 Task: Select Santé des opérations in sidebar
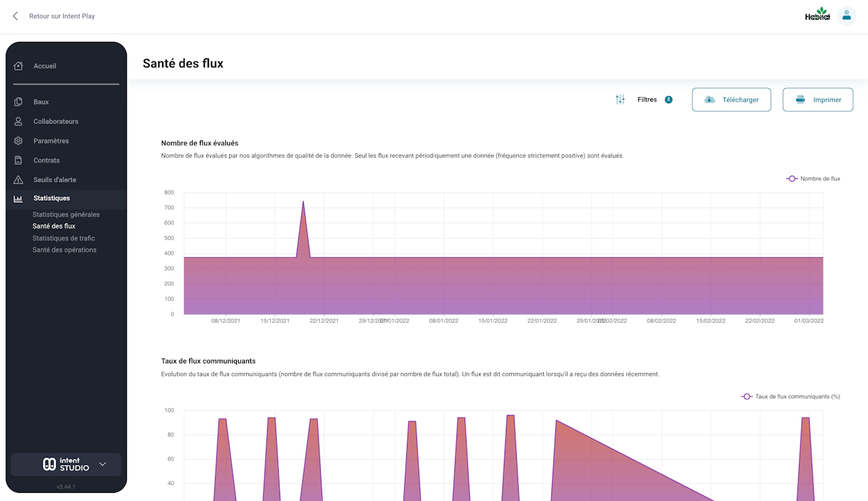pyautogui.click(x=64, y=250)
